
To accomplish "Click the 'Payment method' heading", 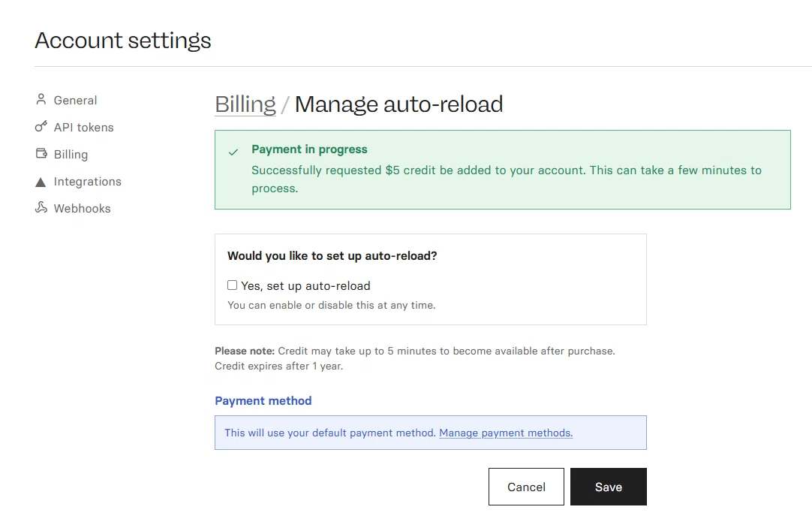I will (263, 400).
